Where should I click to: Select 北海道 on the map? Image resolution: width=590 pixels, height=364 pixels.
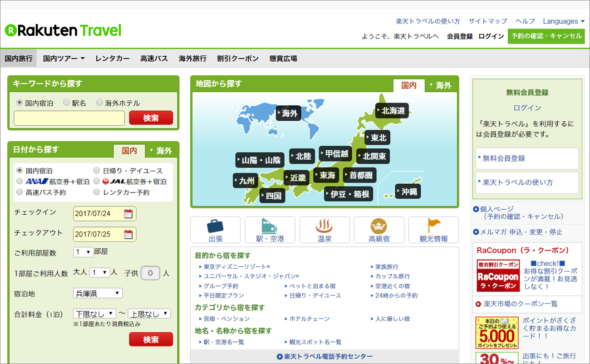click(x=392, y=110)
